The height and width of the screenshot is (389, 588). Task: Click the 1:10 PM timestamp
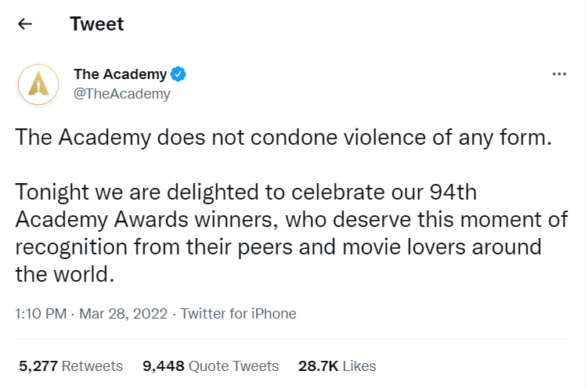point(41,314)
